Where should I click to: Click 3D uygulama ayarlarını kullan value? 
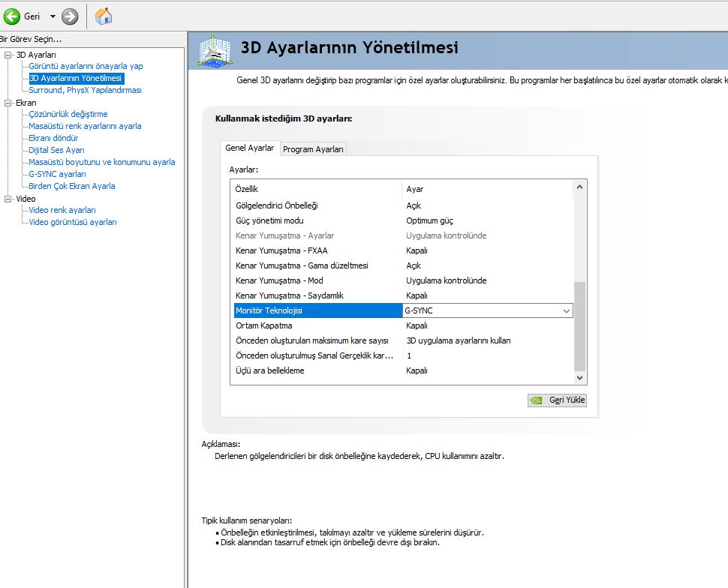[459, 340]
